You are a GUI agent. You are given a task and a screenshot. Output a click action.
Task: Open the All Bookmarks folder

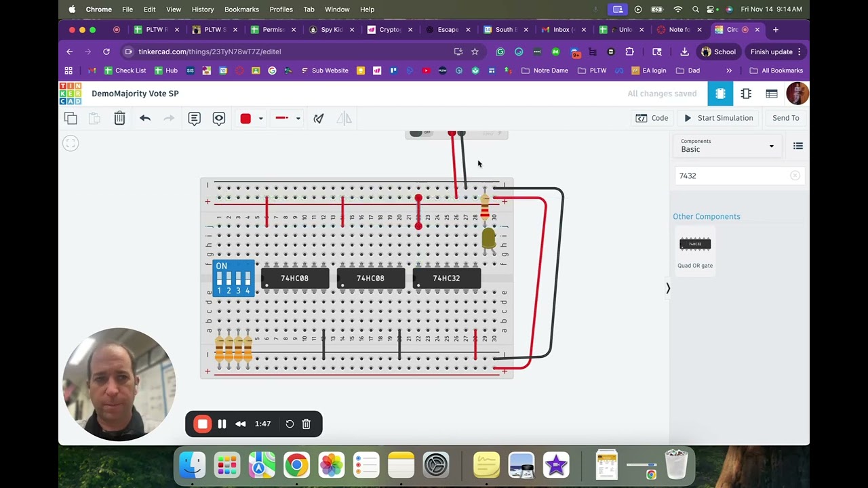[x=776, y=70]
